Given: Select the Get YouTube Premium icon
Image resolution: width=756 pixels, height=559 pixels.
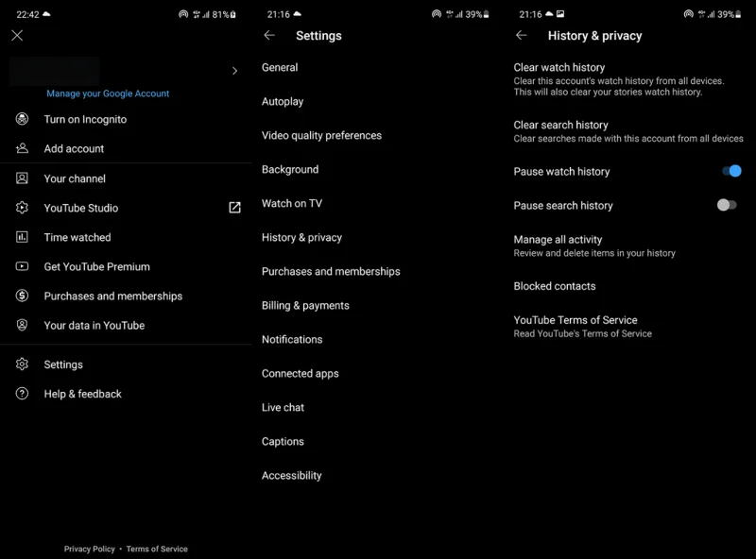Looking at the screenshot, I should click(22, 266).
